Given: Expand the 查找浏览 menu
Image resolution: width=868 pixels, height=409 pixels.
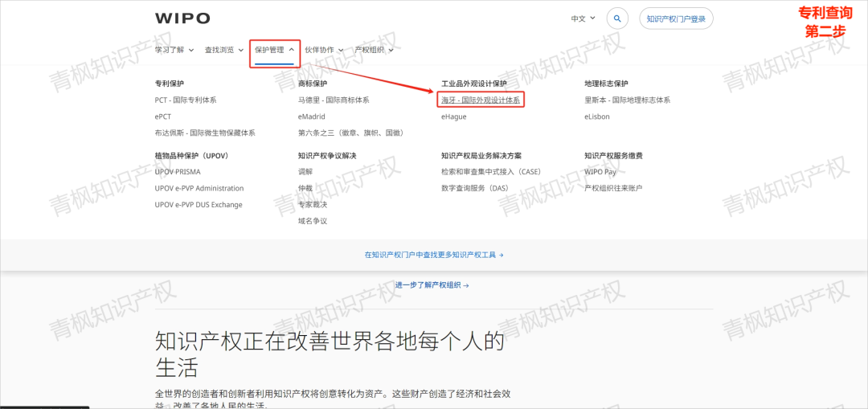Looking at the screenshot, I should 224,50.
